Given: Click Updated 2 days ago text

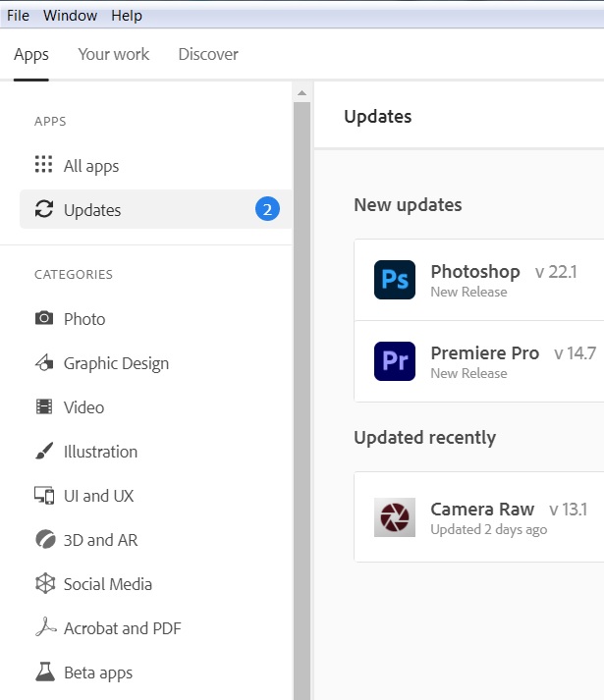Looking at the screenshot, I should pyautogui.click(x=489, y=530).
